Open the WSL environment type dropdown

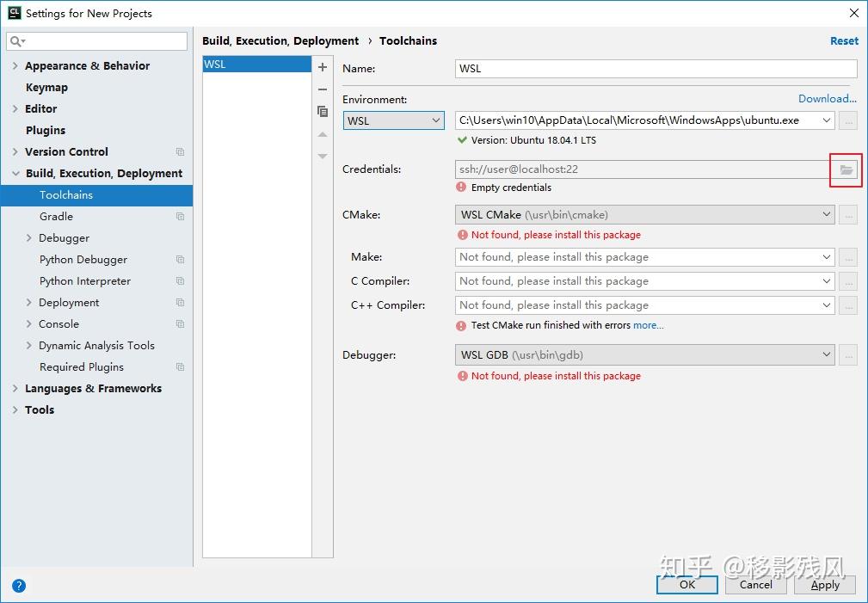pos(394,121)
